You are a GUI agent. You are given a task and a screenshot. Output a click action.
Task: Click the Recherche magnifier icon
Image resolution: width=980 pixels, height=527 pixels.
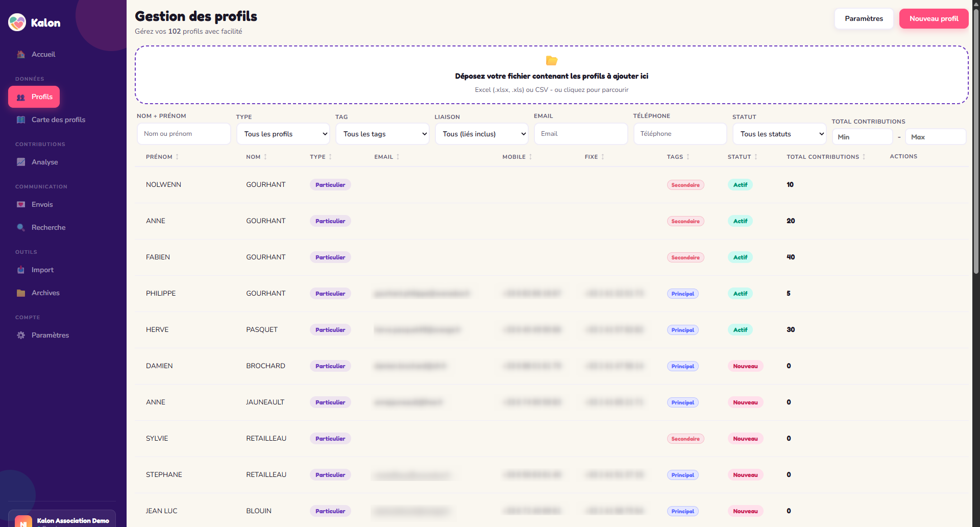(21, 227)
